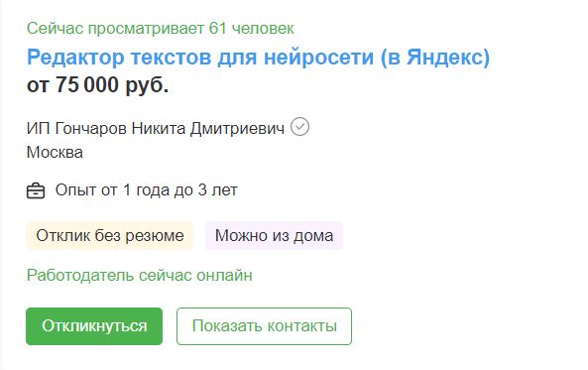Click the word нейросети in the job title
The image size is (588, 370).
click(318, 58)
